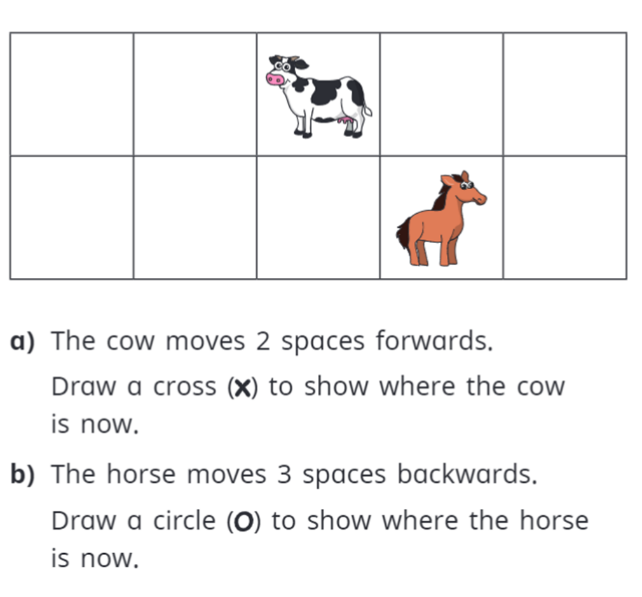
Task: Select the empty cell directly left of the cow
Action: coord(195,94)
